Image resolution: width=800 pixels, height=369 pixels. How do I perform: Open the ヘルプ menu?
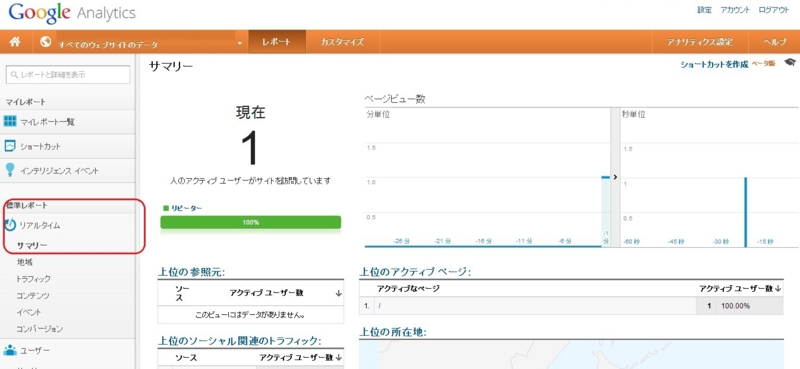pos(774,42)
